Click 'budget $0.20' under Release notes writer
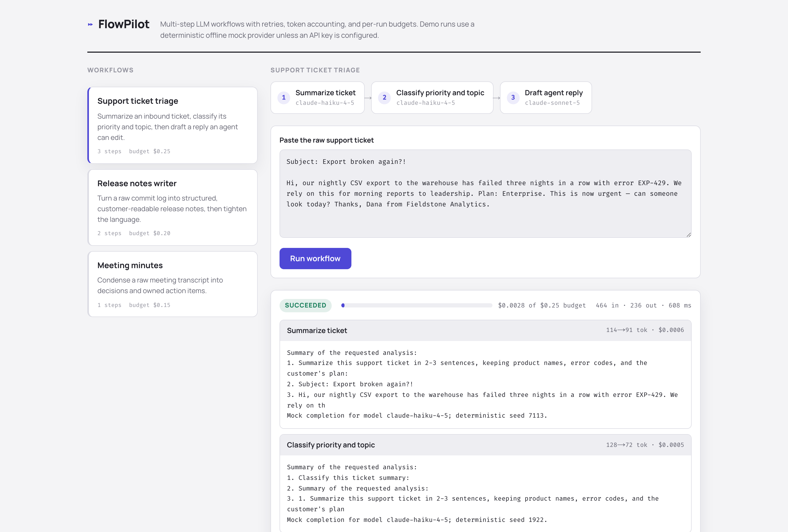Image resolution: width=788 pixels, height=532 pixels. [x=150, y=233]
